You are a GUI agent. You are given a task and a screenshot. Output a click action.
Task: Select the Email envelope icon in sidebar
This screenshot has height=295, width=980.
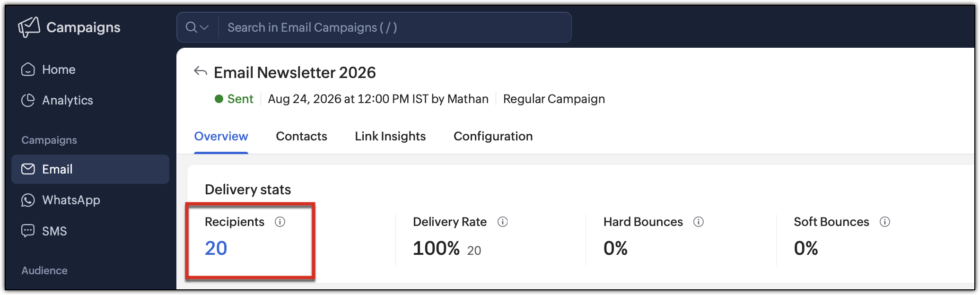click(28, 169)
